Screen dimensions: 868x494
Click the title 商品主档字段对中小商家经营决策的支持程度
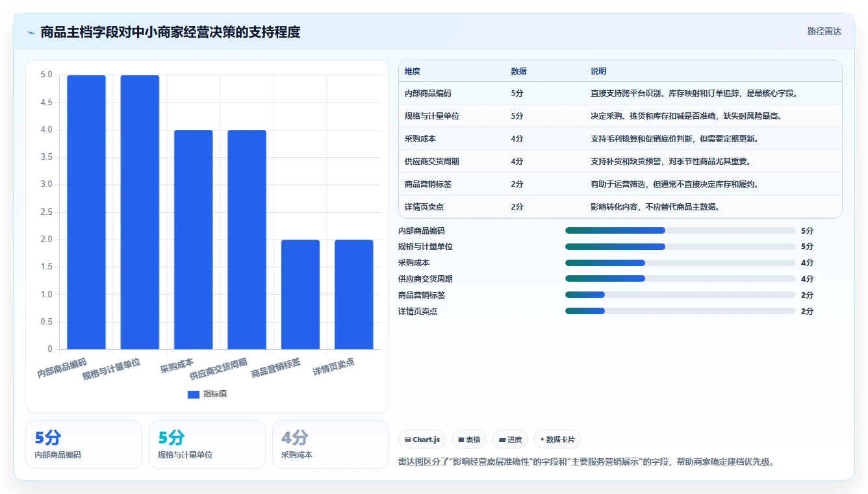tap(170, 32)
